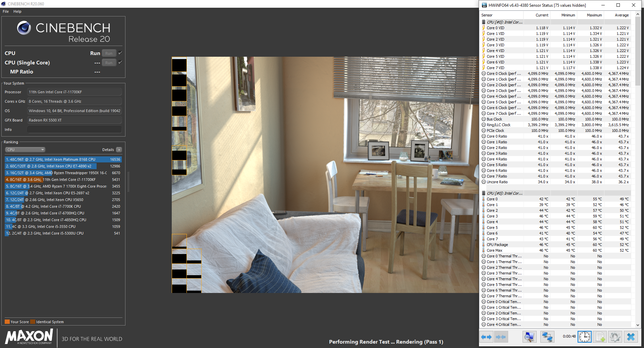Click the expand sensor columns arrows icon in HWiNFO
This screenshot has width=644, height=348.
click(x=486, y=337)
